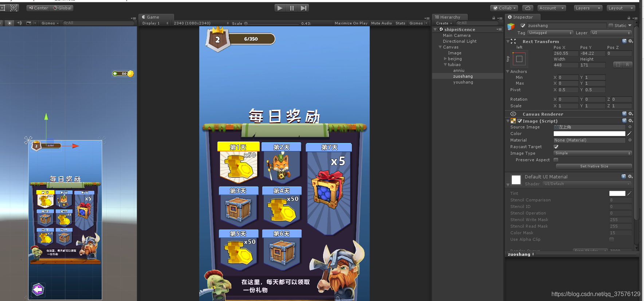Enable the Static checkbox
The width and height of the screenshot is (644, 301).
click(x=611, y=26)
